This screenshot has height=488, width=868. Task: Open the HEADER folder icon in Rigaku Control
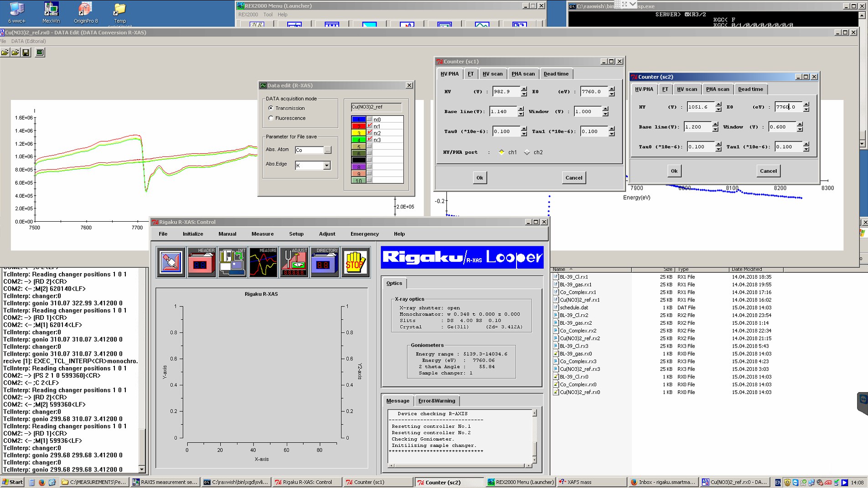coord(201,262)
